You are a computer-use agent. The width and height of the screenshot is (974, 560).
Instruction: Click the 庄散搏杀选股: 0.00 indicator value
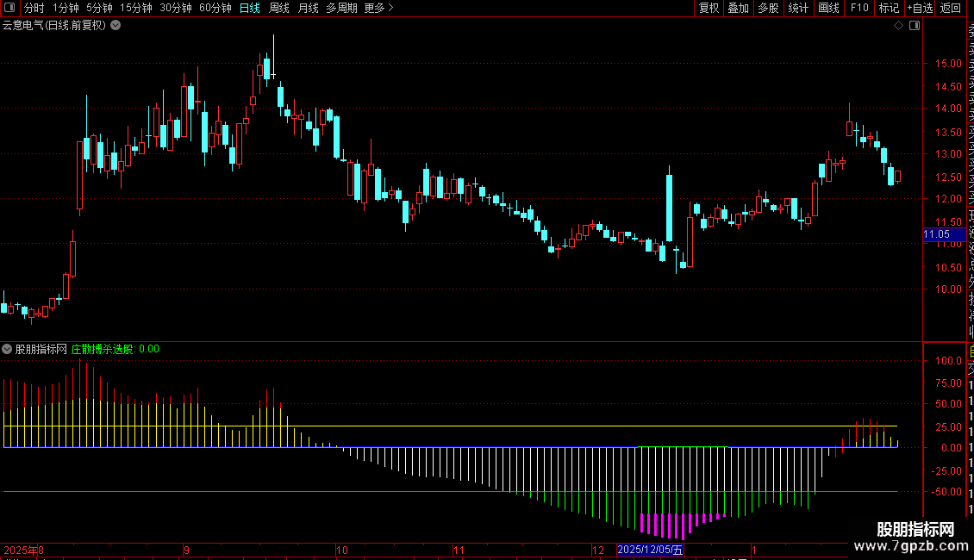[x=115, y=349]
